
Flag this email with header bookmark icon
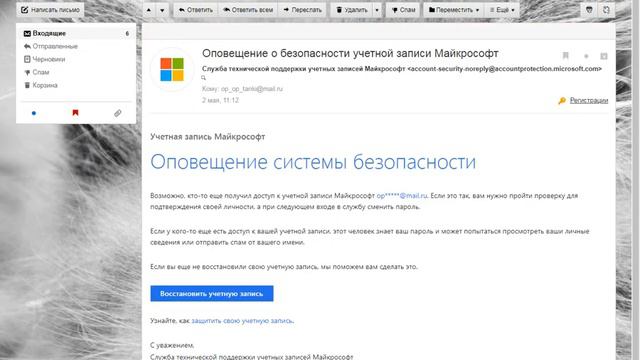[x=565, y=56]
